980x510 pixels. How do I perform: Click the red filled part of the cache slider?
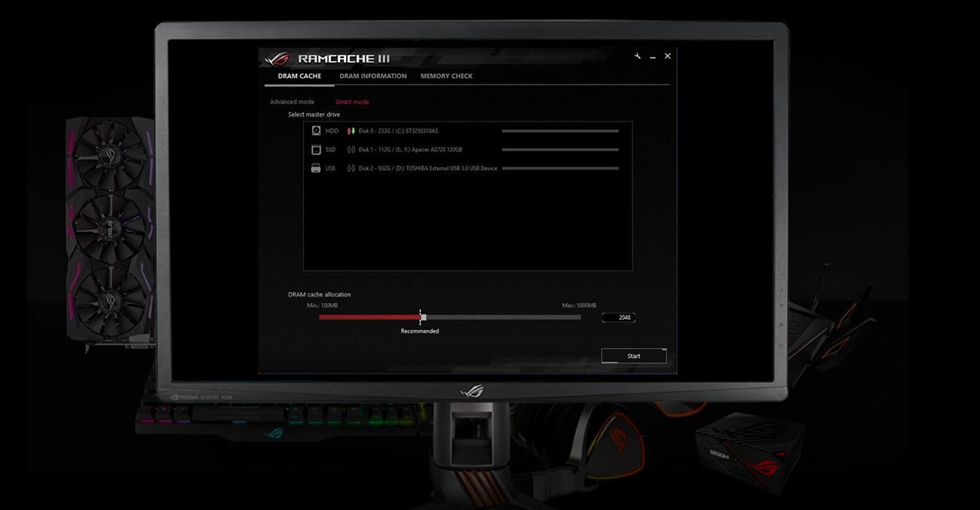coord(369,318)
